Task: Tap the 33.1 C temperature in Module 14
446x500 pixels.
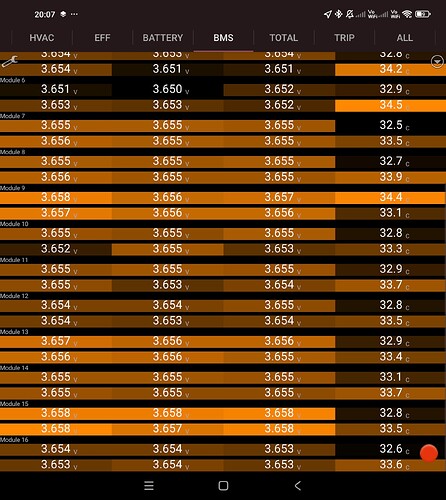Action: point(391,377)
